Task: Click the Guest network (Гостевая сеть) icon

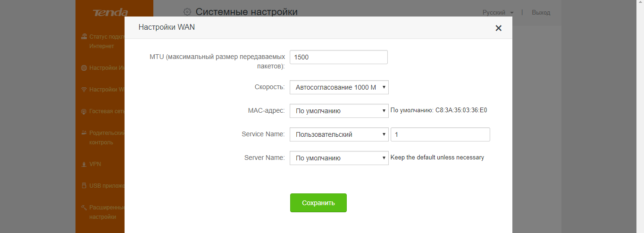Action: coord(84,112)
